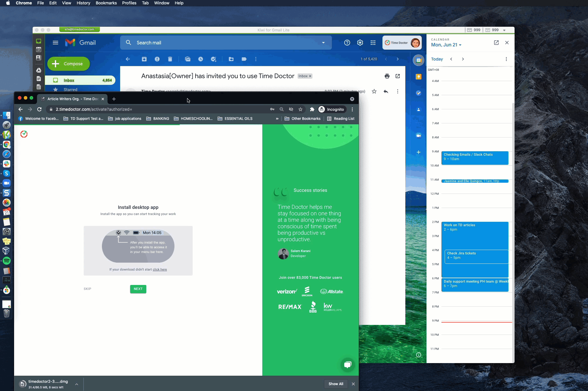588x391 pixels.
Task: Select Article Writers Org. browser tab
Action: click(72, 99)
